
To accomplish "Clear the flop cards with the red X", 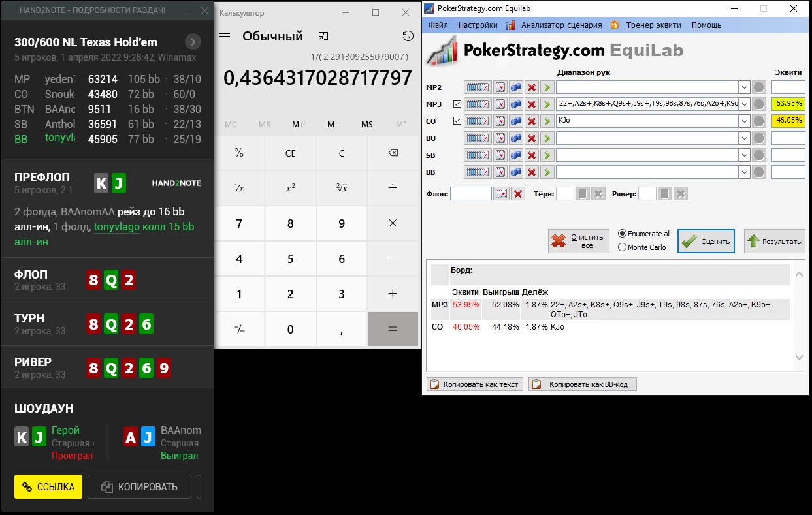I will click(x=517, y=194).
